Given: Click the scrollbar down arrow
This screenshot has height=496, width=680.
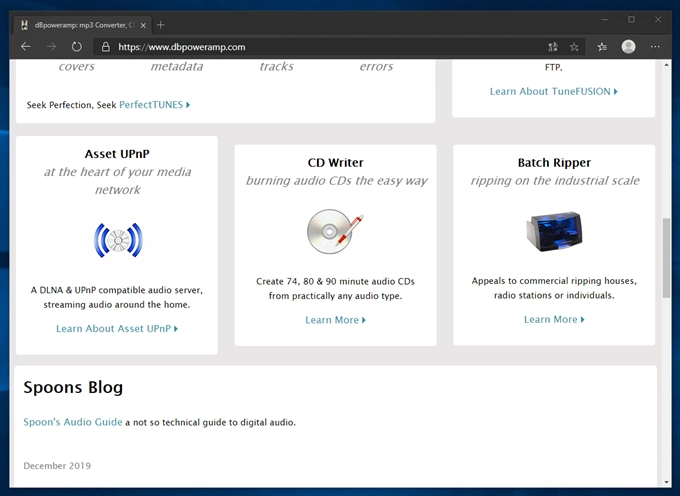Looking at the screenshot, I should 667,482.
